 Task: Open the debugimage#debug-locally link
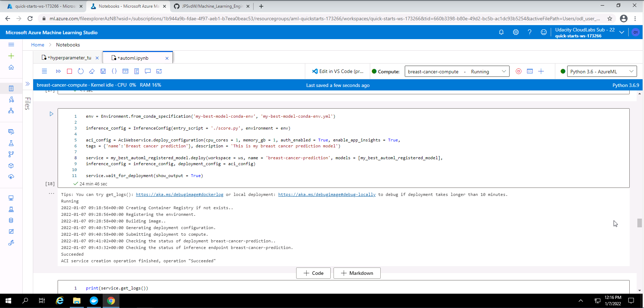(x=327, y=195)
